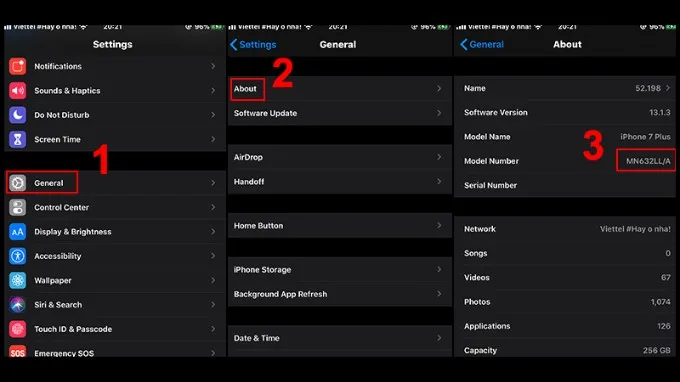
Task: Expand chevron on Software Update row
Action: coord(439,113)
